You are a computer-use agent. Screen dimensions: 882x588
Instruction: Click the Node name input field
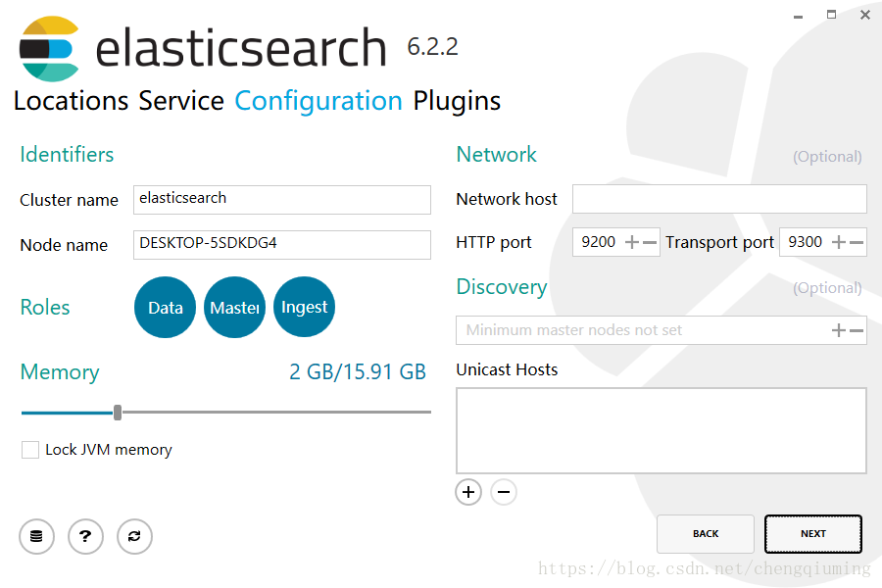[x=282, y=245]
